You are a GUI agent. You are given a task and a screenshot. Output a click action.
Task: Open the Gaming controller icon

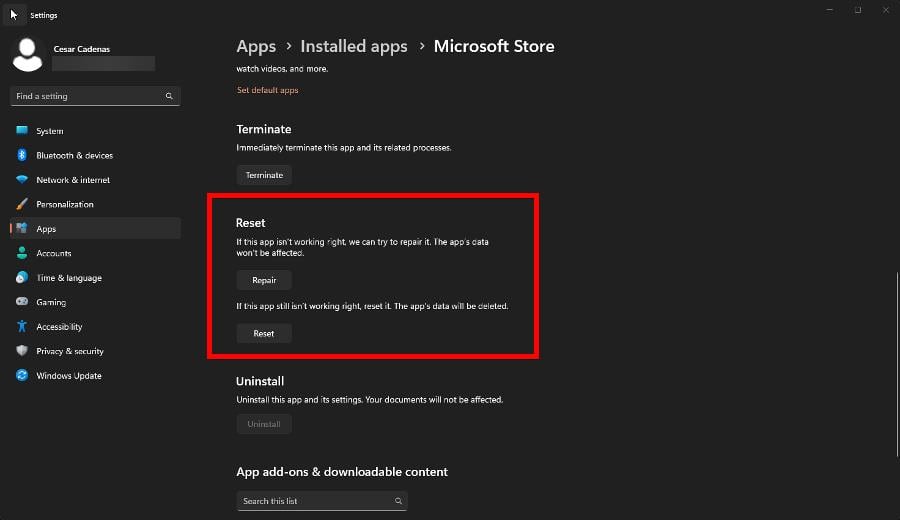(22, 301)
